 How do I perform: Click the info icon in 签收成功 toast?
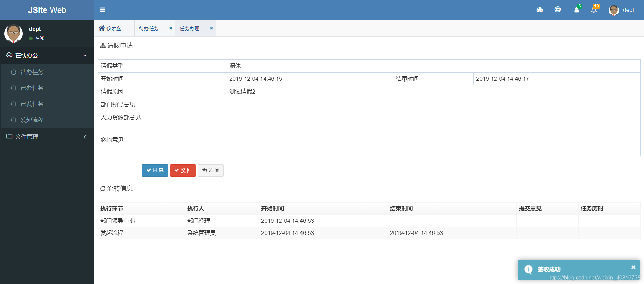click(x=528, y=269)
